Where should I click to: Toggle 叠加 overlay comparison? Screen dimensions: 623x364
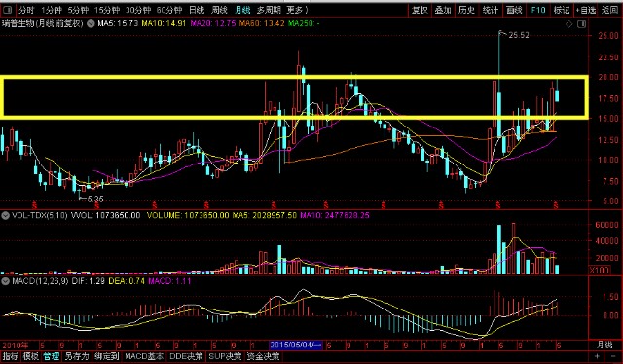(x=443, y=10)
